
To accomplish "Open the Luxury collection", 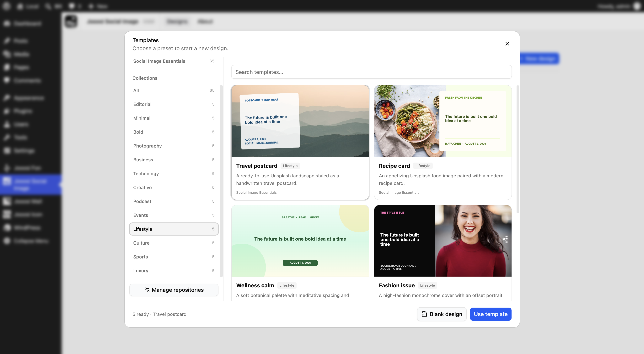I will click(x=174, y=271).
